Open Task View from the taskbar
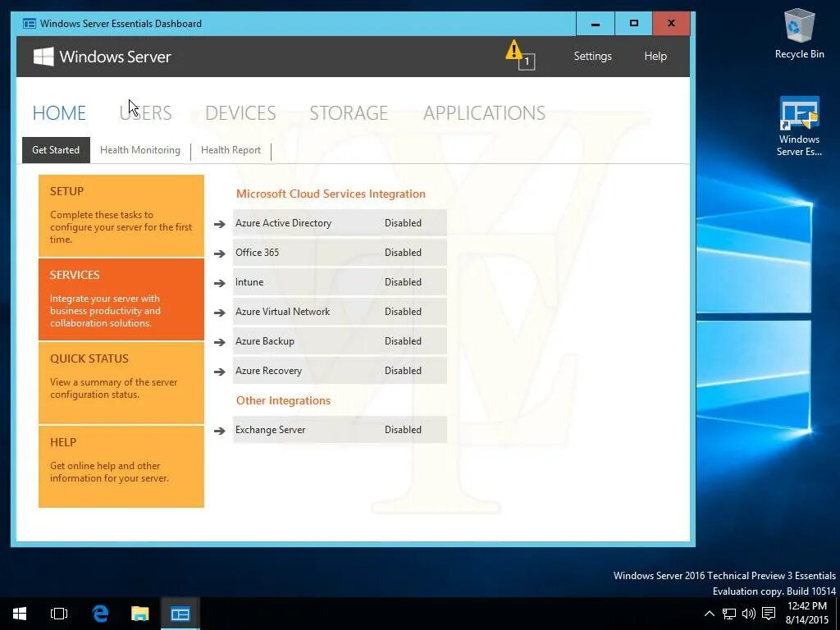The width and height of the screenshot is (840, 630). coord(59,614)
